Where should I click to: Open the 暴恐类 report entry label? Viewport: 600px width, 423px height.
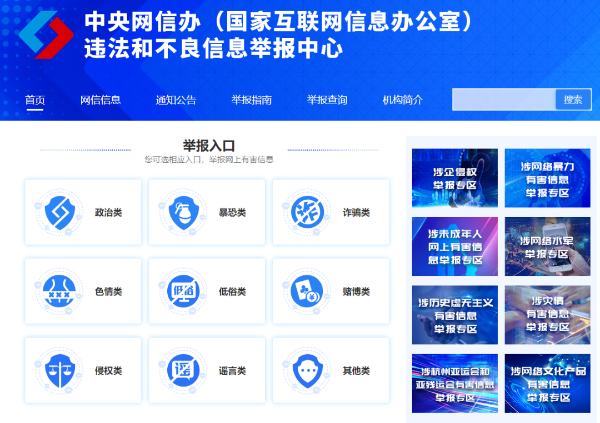[x=232, y=212]
